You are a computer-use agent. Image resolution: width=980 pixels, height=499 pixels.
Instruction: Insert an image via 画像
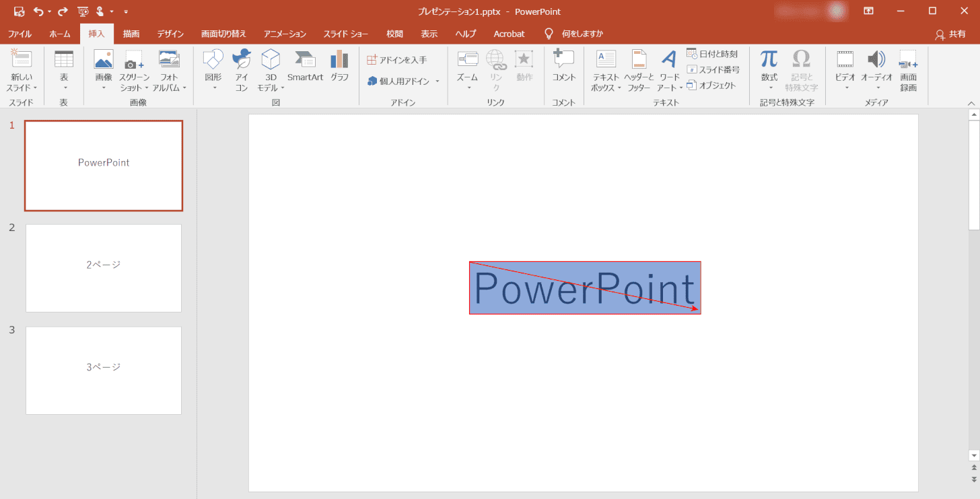click(x=104, y=71)
